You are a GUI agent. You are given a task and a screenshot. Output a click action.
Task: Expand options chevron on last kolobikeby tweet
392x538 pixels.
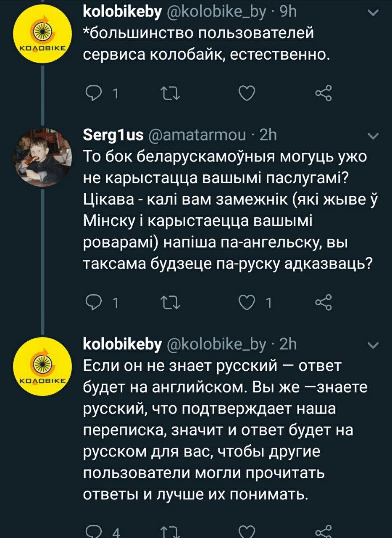click(372, 346)
